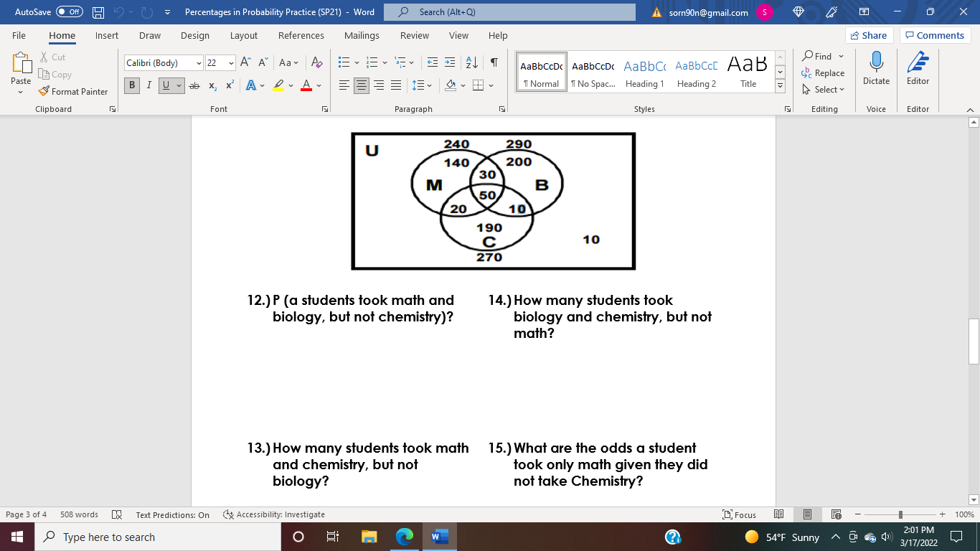Toggle Print Layout view
Viewport: 980px width, 551px height.
click(807, 514)
